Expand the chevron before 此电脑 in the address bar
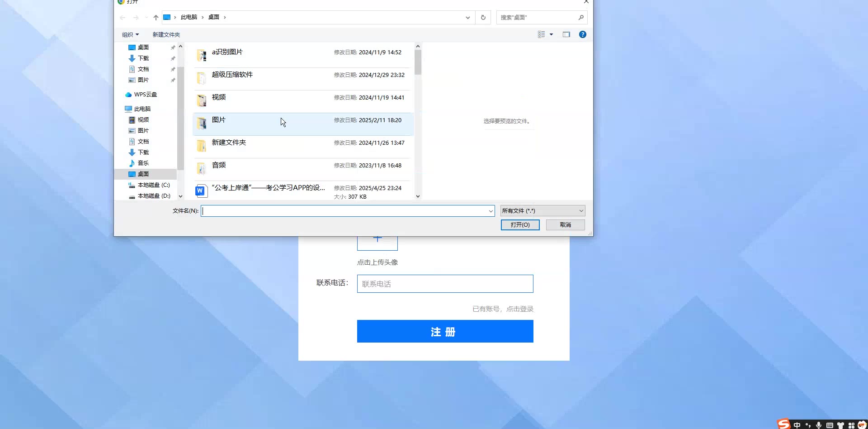Viewport: 868px width, 429px height. [175, 17]
